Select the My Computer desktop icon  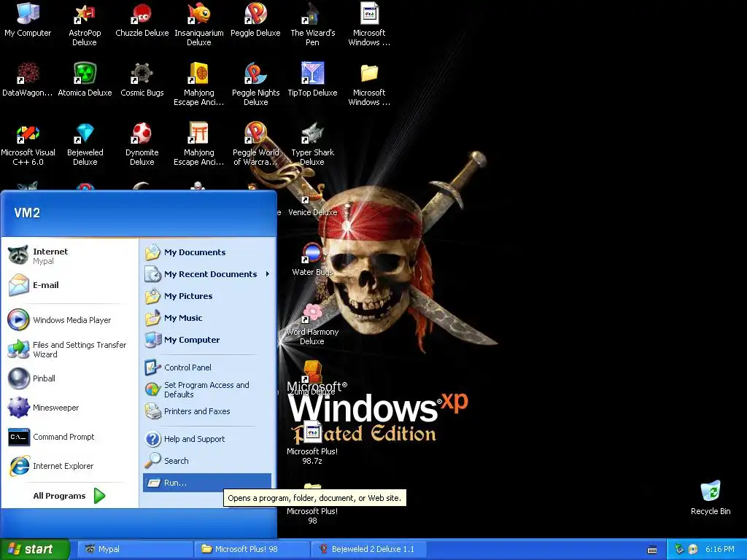28,20
